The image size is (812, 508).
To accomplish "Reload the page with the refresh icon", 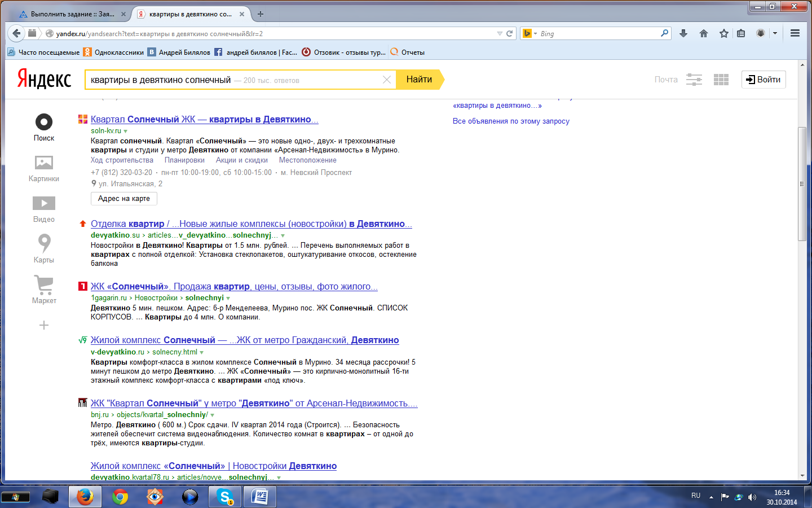I will pos(510,34).
